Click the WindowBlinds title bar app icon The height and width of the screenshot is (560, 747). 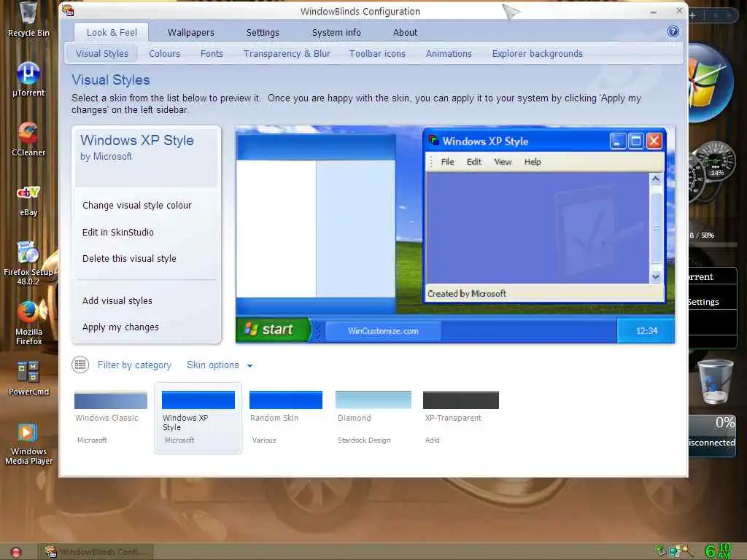(x=68, y=10)
